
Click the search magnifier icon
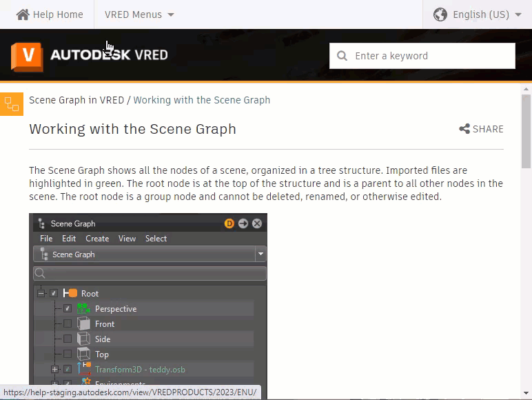342,56
